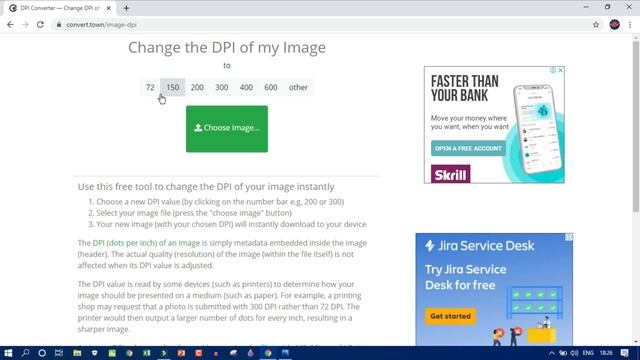Open the Jira Service Desk ad options icon
Screen dimensions: 640x360
click(x=569, y=237)
